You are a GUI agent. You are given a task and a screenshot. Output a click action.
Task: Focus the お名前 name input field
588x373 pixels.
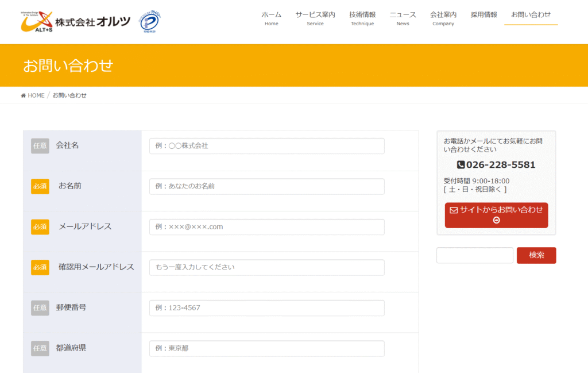[266, 186]
